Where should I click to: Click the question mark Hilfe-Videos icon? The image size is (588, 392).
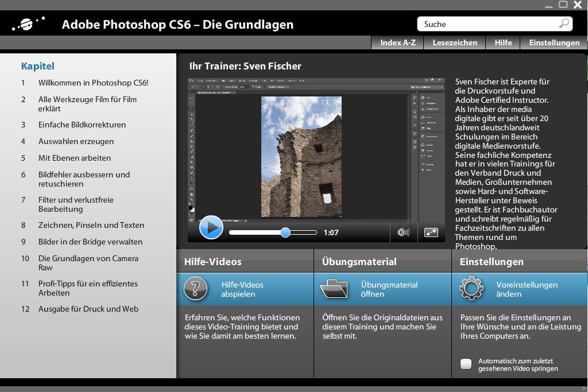195,289
